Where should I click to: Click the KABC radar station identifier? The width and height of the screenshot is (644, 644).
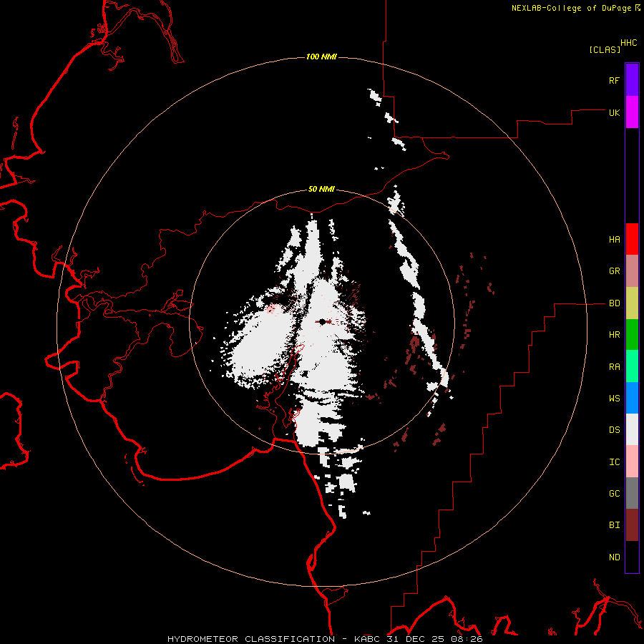[x=368, y=639]
